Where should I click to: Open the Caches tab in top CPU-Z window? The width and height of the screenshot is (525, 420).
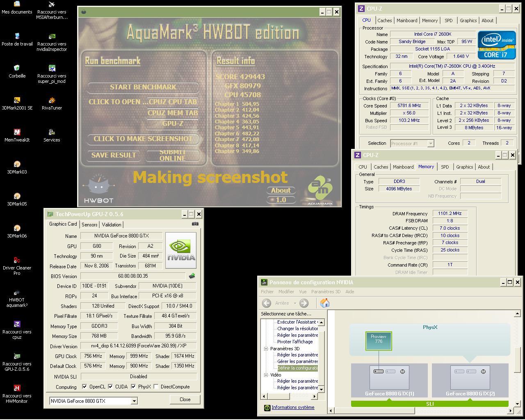pos(385,21)
